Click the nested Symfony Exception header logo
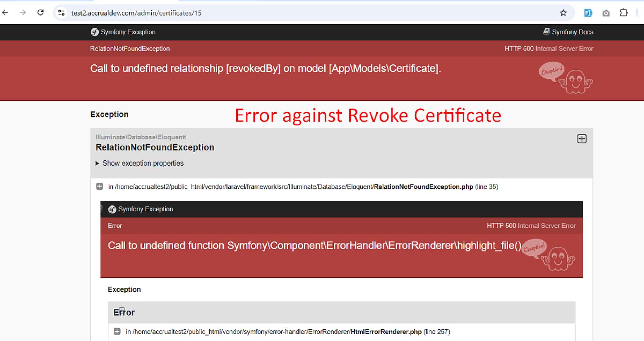Viewport: 644px width, 341px height. (112, 209)
